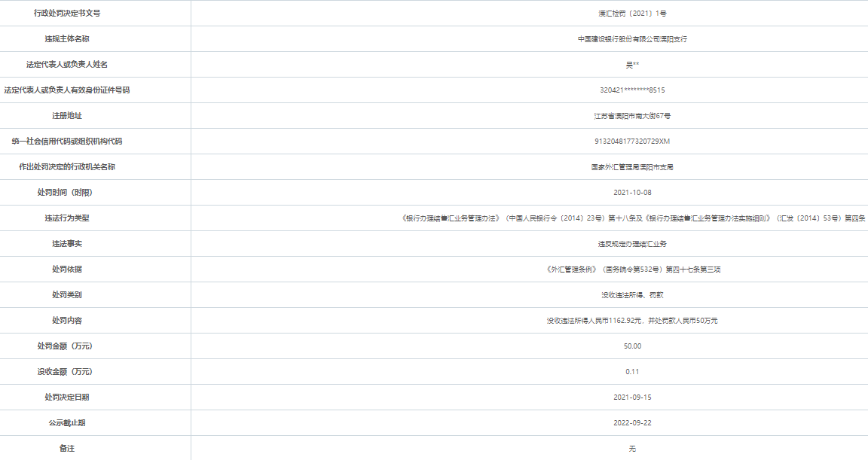
Task: Click the document number '溧汇检罚〔2021〕1号'
Action: tap(632, 14)
